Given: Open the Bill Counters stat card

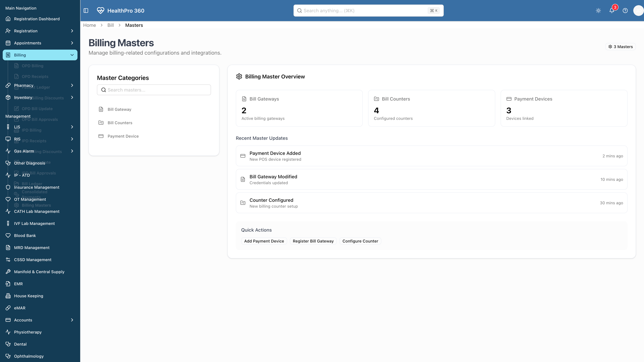Looking at the screenshot, I should (x=432, y=108).
